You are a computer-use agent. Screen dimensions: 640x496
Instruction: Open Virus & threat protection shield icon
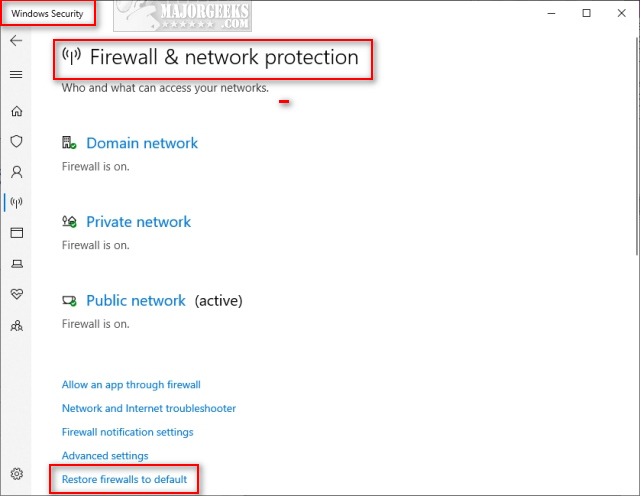point(16,142)
